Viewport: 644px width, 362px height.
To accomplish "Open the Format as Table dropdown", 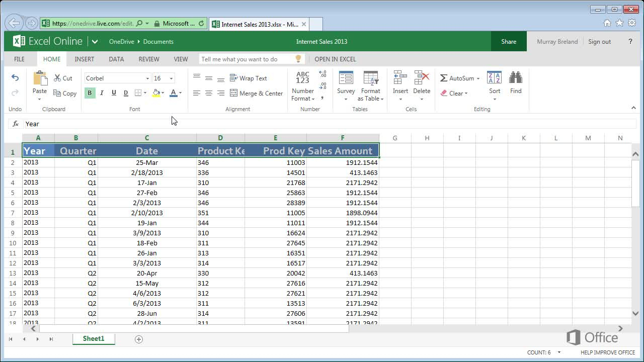I will [x=370, y=95].
